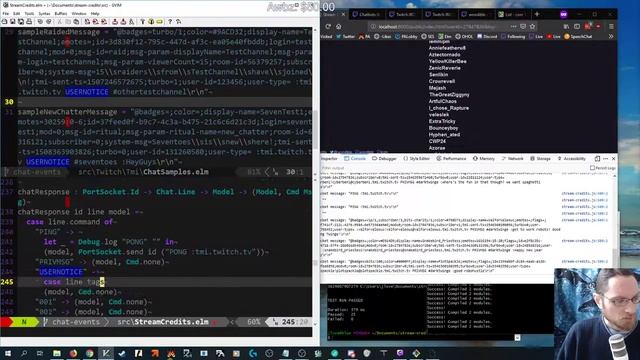
Task: Click the Save All icon in GVim toolbar
Action: 21,21
